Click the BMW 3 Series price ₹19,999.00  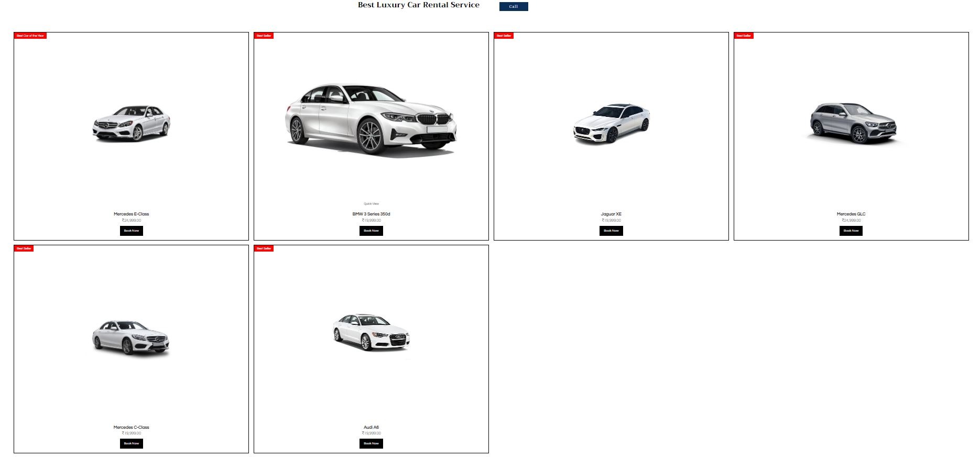371,220
